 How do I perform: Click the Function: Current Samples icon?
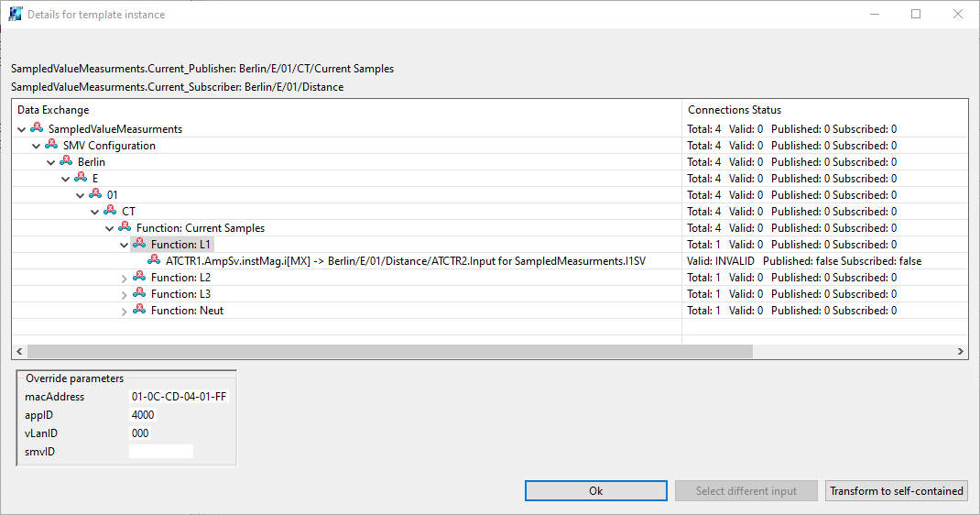pos(125,227)
